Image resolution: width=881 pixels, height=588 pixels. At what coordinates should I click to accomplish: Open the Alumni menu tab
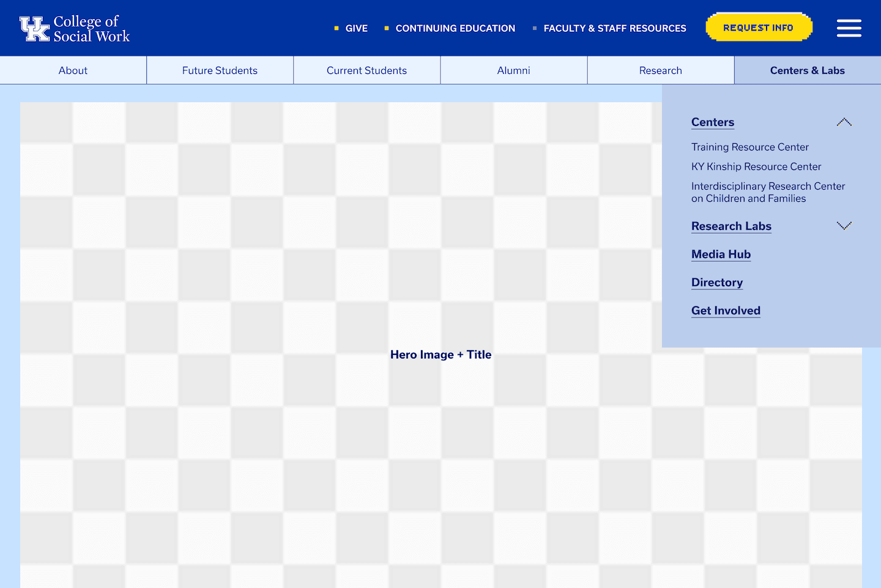coord(514,70)
